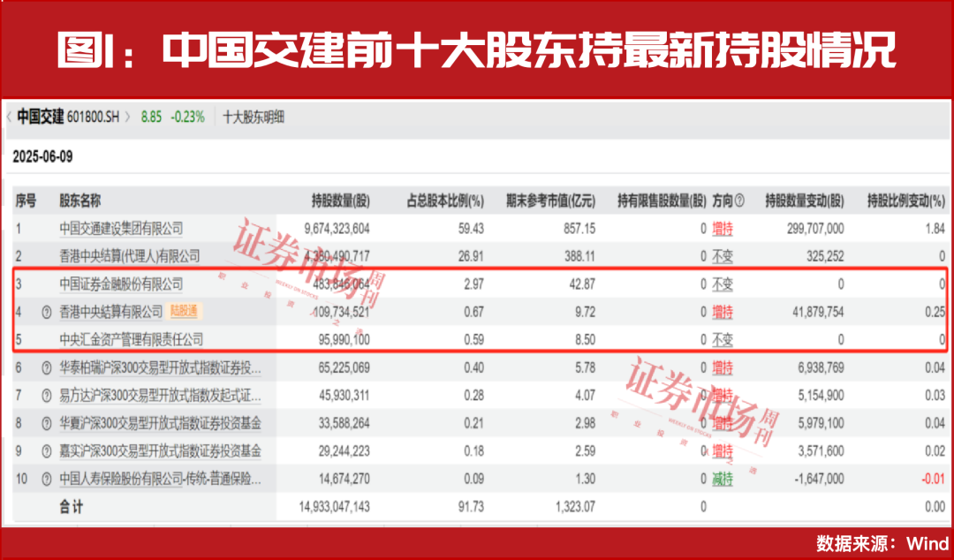Sort by 占总股本比例(%) column header

coord(445,201)
